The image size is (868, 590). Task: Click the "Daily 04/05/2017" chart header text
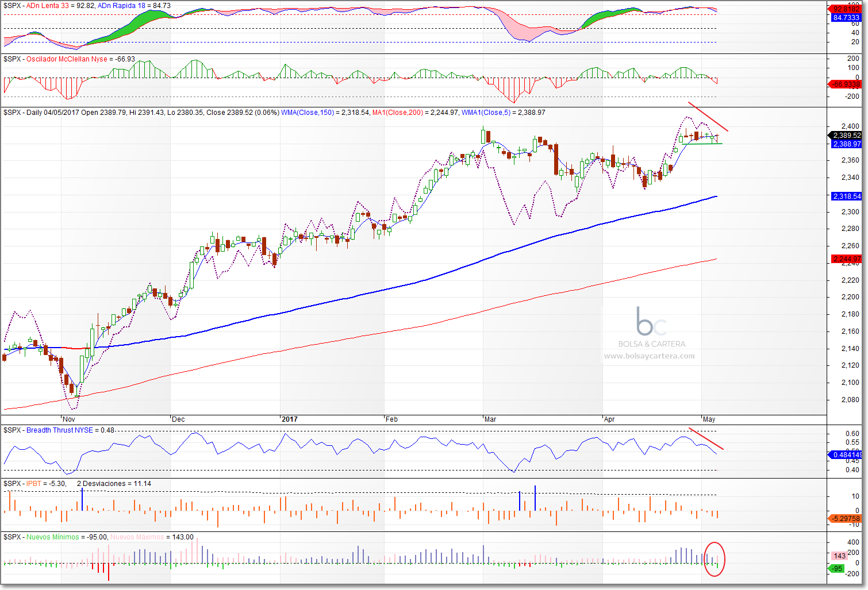click(53, 113)
